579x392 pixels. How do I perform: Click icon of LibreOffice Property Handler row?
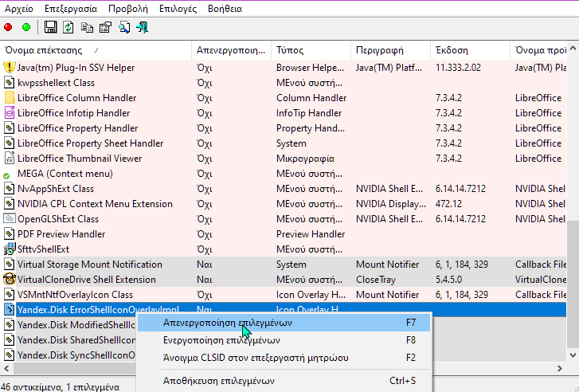10,128
